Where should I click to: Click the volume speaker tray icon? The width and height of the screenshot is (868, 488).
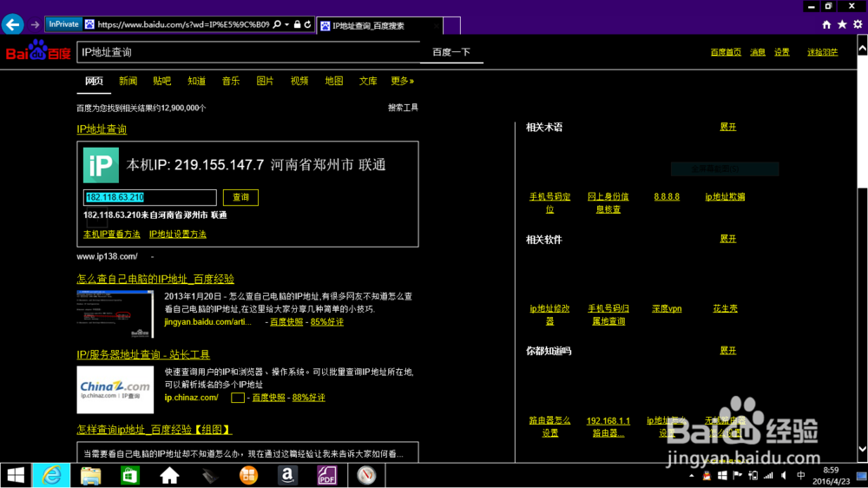point(784,475)
